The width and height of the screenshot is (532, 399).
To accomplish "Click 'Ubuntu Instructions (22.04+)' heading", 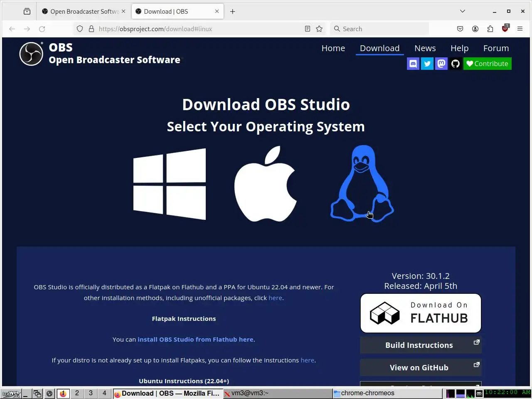I will pyautogui.click(x=184, y=381).
